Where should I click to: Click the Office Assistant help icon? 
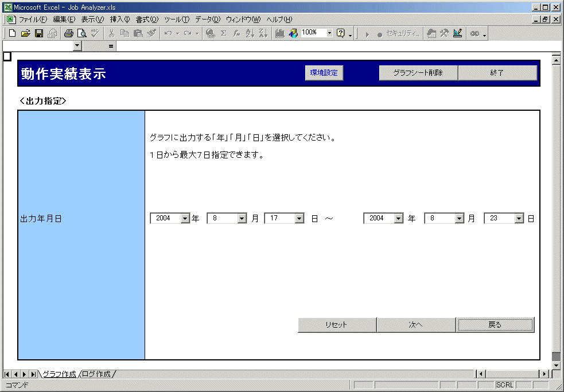(x=340, y=33)
